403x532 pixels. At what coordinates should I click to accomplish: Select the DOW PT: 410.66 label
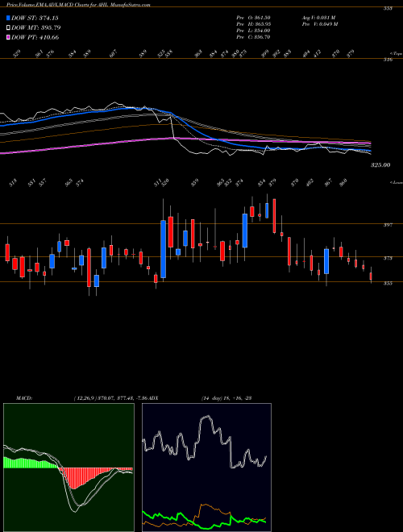pyautogui.click(x=35, y=37)
